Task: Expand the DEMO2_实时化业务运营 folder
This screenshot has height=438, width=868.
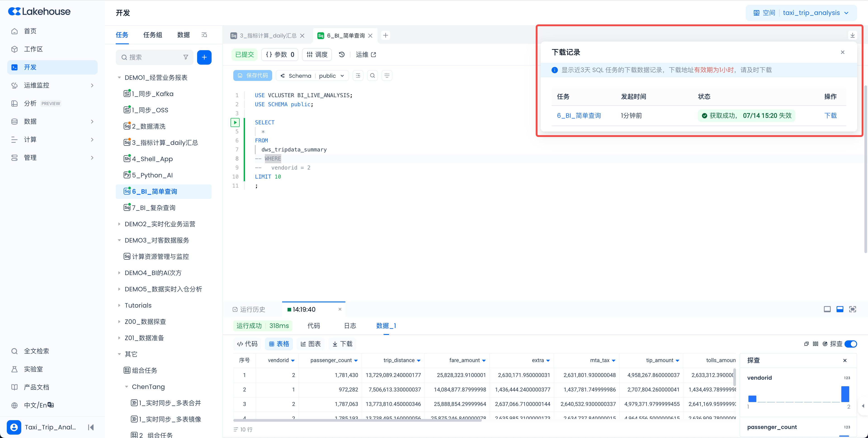Action: (x=119, y=224)
